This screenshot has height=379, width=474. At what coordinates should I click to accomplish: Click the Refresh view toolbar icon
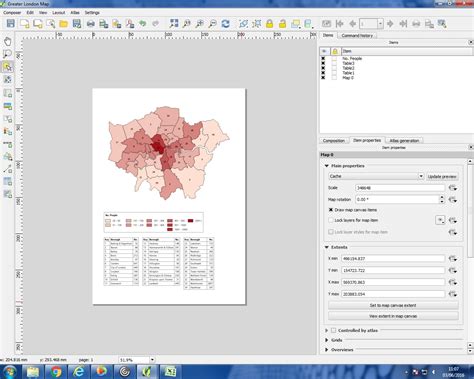point(226,24)
